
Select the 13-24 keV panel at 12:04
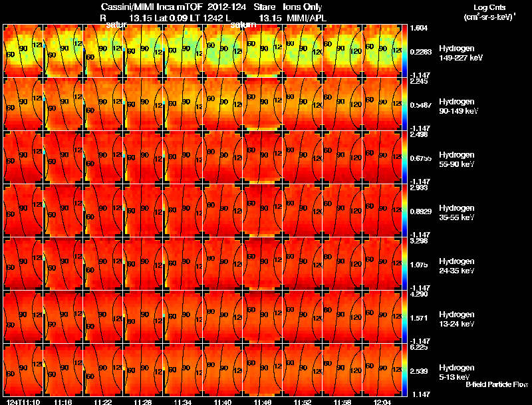tap(382, 317)
